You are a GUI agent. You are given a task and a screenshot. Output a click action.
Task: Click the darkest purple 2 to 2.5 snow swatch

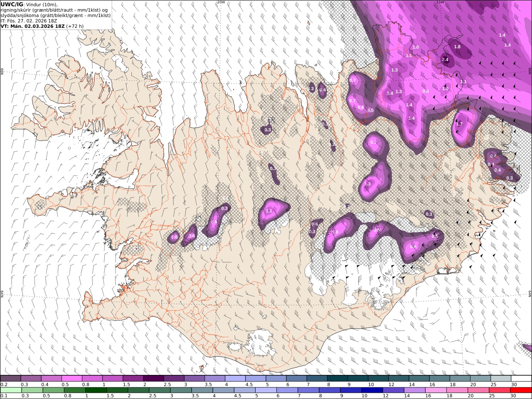pos(153,378)
